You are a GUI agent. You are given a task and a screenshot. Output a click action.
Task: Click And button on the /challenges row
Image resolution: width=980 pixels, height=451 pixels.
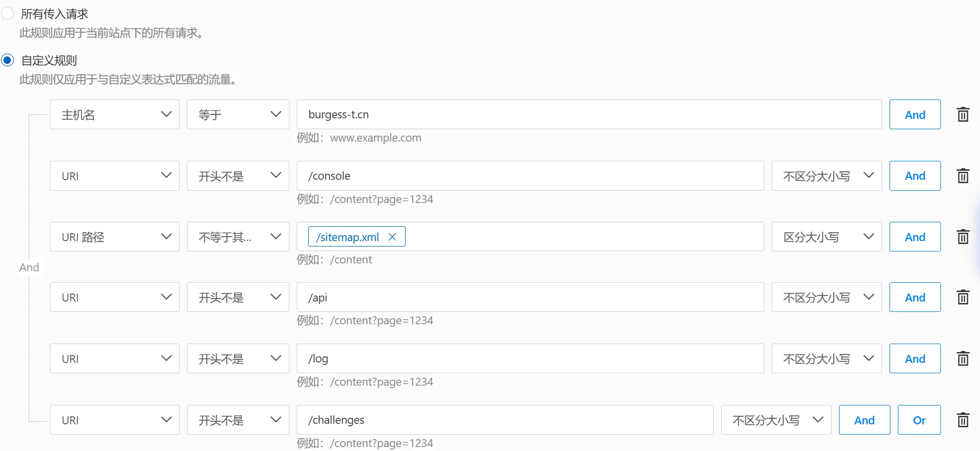864,420
